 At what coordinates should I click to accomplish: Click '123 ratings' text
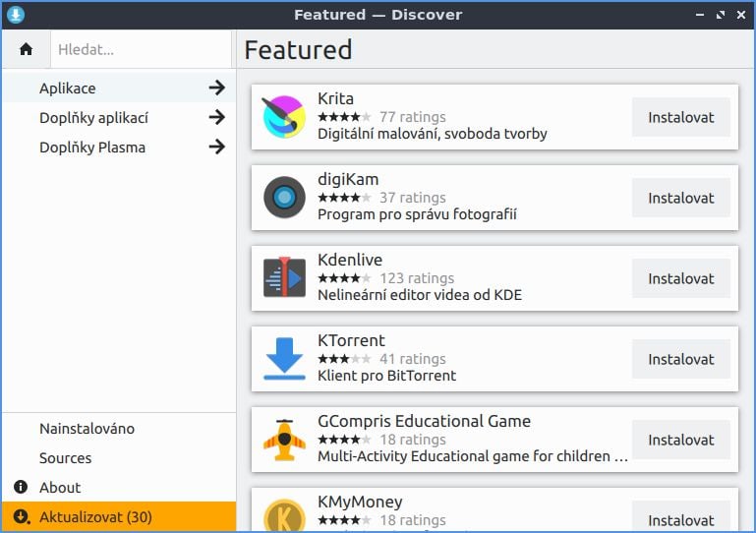coord(417,278)
